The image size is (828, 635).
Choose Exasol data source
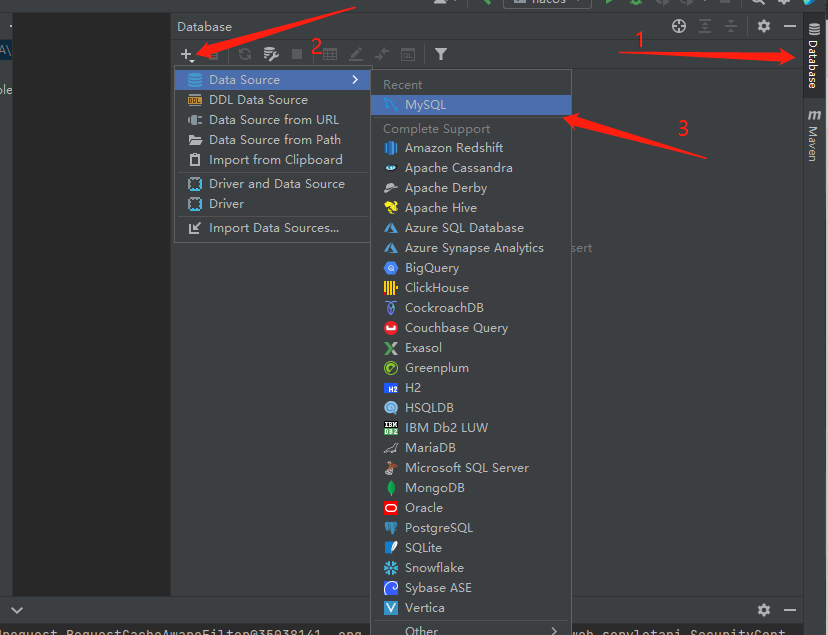471,348
